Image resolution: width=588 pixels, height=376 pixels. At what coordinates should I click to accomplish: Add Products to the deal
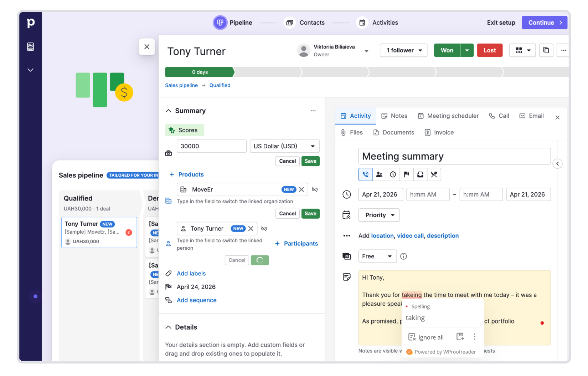click(x=186, y=174)
